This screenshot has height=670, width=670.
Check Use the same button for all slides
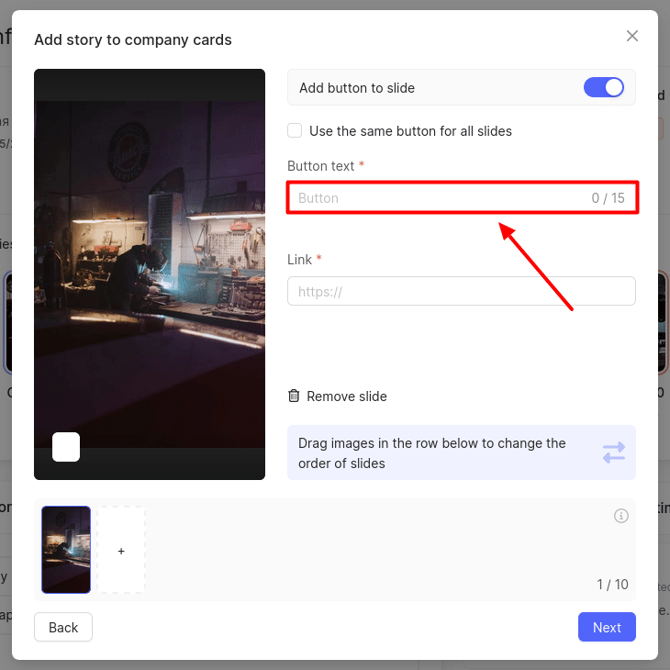(x=295, y=131)
